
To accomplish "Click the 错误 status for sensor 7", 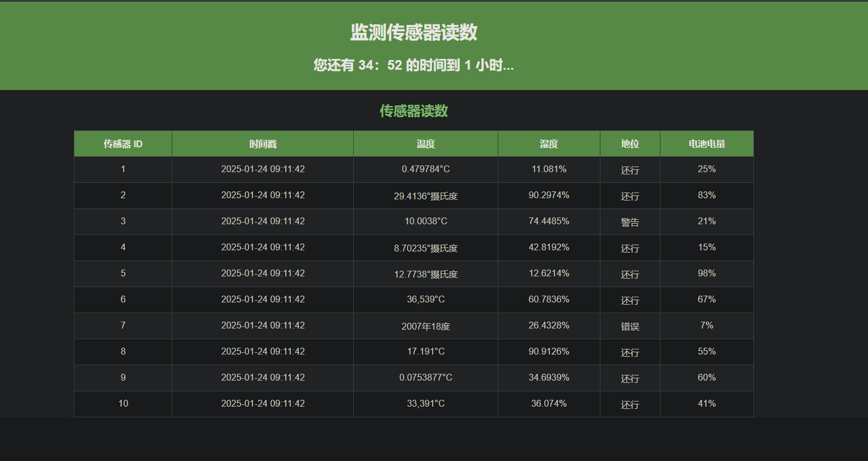I will 630,326.
